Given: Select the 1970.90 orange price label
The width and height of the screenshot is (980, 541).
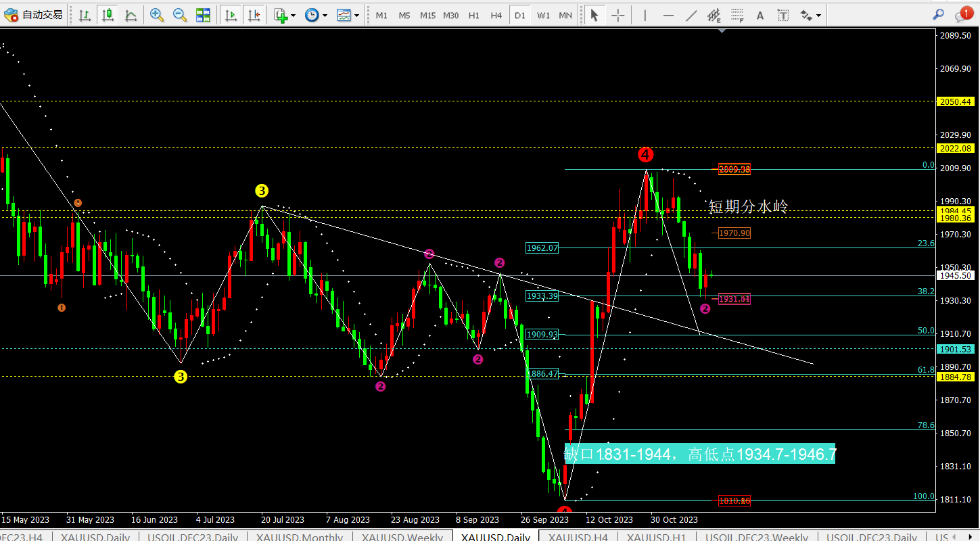Looking at the screenshot, I should point(734,233).
